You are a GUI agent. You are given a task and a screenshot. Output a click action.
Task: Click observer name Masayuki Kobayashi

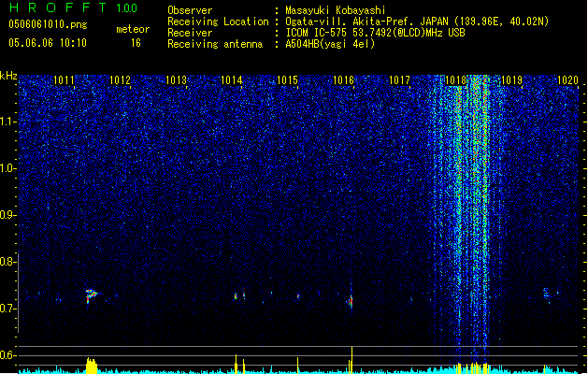coord(336,10)
